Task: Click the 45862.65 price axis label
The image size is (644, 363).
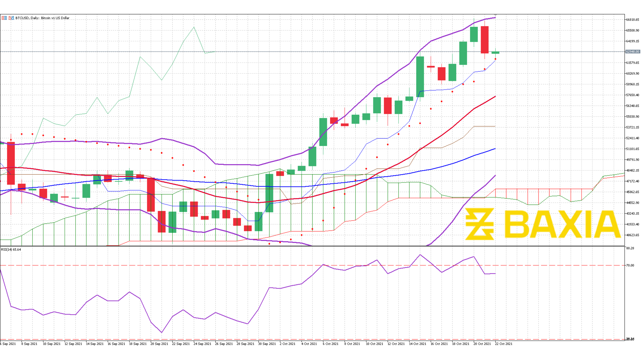Action: (x=632, y=192)
